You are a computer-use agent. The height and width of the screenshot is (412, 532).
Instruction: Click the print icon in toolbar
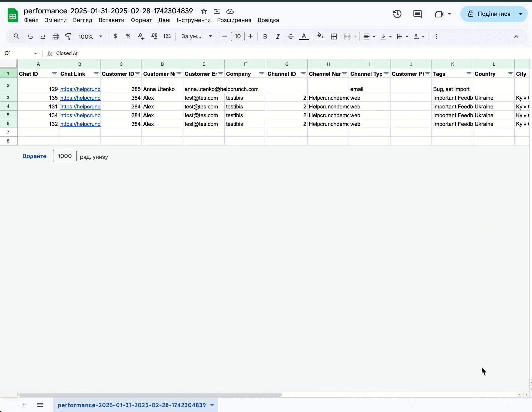pos(56,37)
